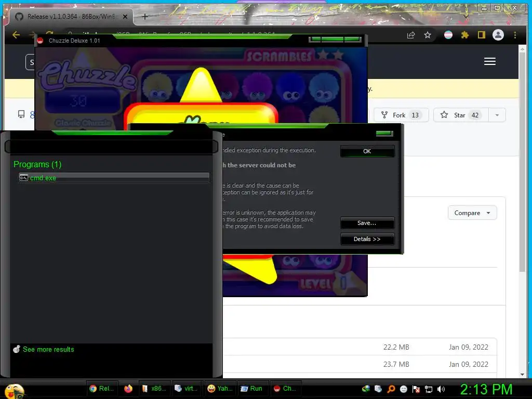
Task: Click the Fork count 13
Action: (415, 115)
